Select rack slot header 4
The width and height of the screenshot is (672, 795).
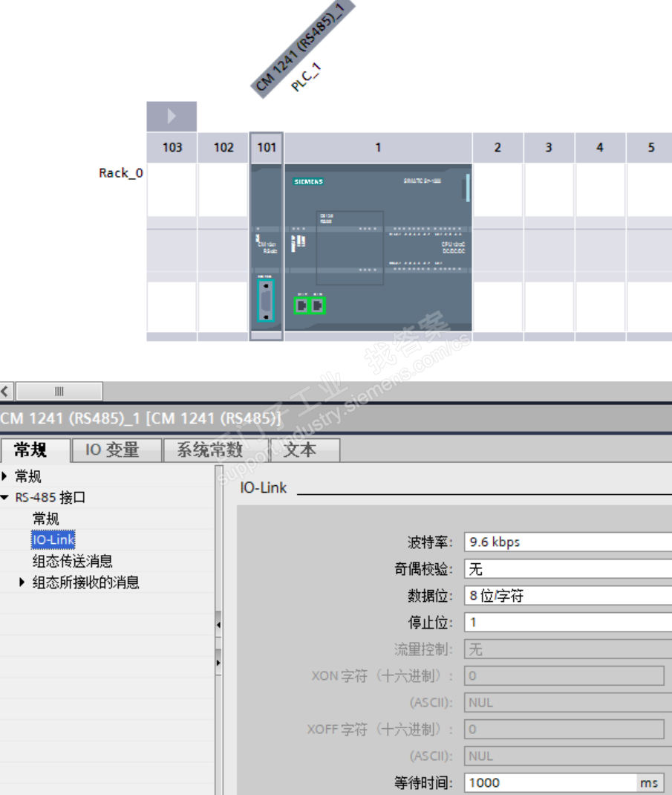(600, 148)
